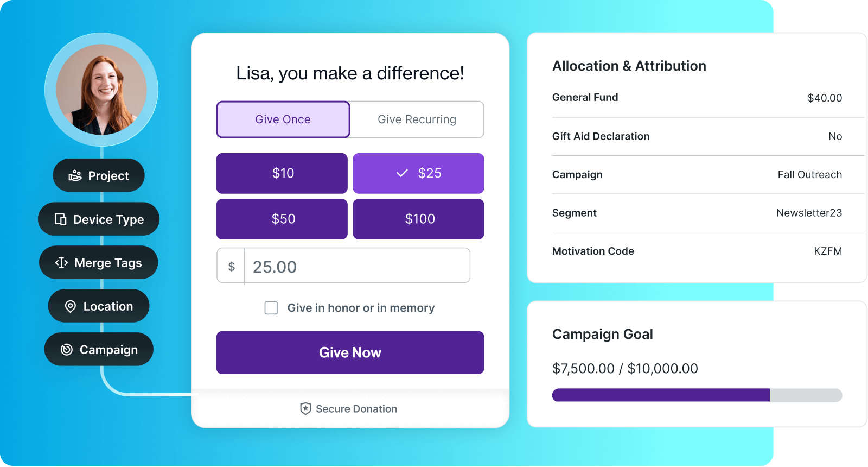The width and height of the screenshot is (868, 467).
Task: Choose the $10 donation amount
Action: click(282, 173)
